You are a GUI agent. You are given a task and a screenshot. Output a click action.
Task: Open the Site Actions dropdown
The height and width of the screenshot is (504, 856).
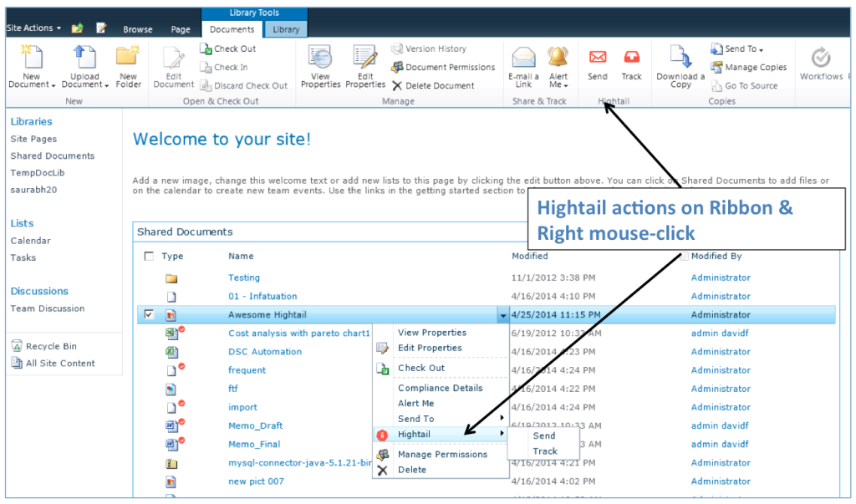33,28
